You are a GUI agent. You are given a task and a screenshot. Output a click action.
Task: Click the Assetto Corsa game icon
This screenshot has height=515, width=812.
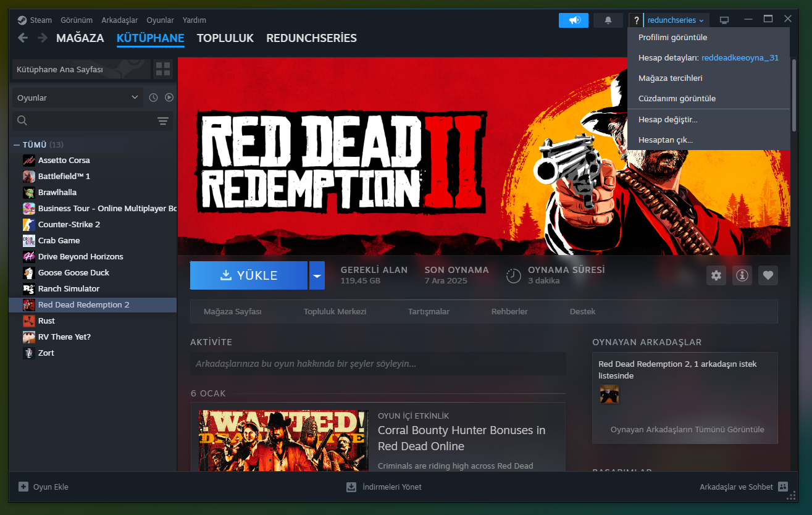[29, 160]
